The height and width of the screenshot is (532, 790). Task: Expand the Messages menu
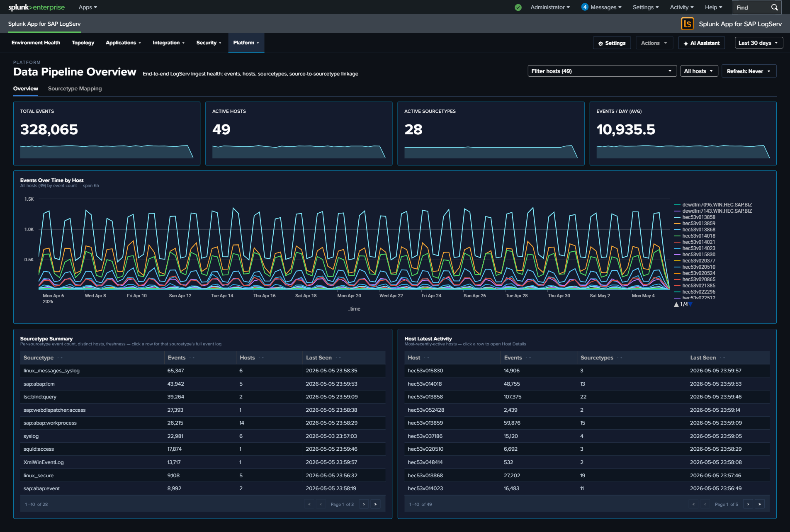[606, 7]
